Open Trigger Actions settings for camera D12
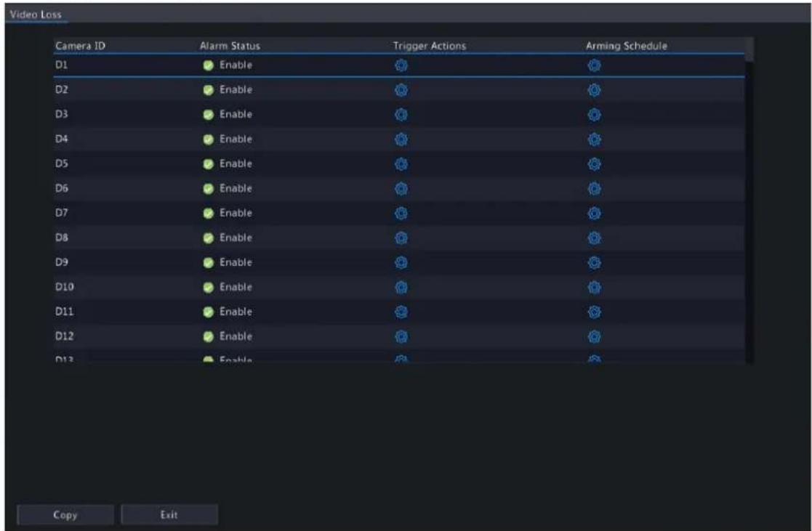Viewport: 812px width, 531px height. click(x=401, y=337)
